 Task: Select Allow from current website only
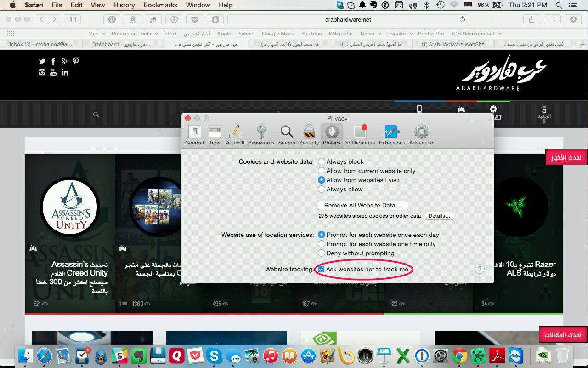(x=367, y=171)
